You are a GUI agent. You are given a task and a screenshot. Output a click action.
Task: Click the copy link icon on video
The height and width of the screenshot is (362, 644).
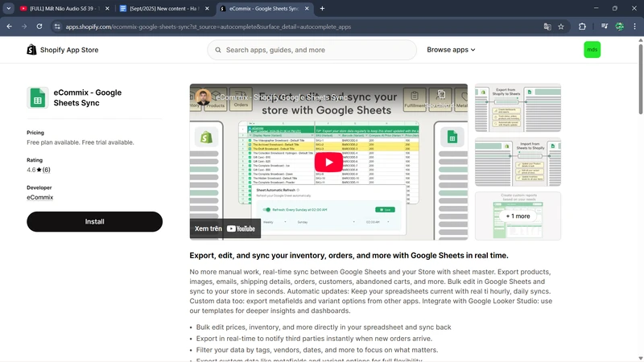[x=440, y=97]
